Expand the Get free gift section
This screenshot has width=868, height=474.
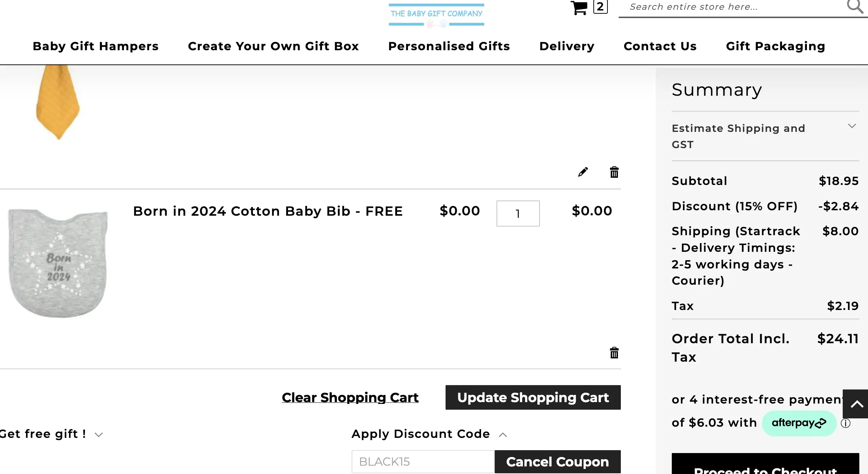[x=51, y=434]
